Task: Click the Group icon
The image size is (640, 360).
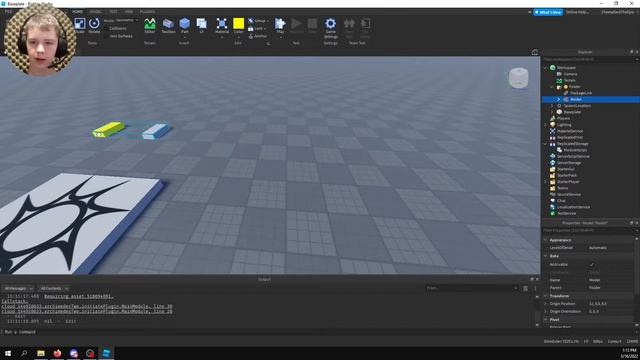Action: click(251, 21)
